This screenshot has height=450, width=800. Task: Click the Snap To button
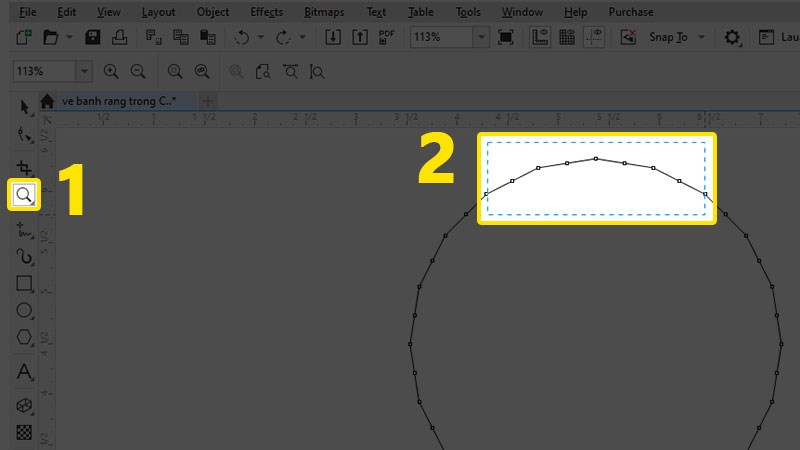coord(668,37)
